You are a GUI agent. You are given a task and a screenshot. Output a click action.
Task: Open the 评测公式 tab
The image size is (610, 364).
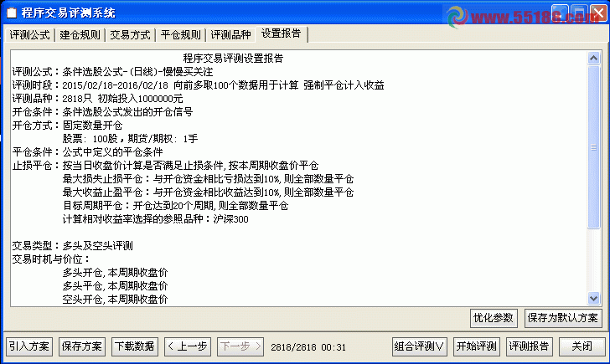[x=29, y=35]
